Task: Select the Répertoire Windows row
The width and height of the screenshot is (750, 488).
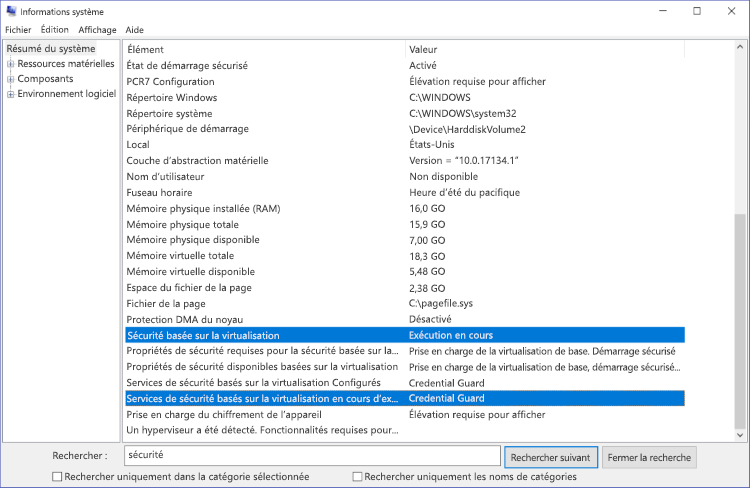Action: (405, 97)
